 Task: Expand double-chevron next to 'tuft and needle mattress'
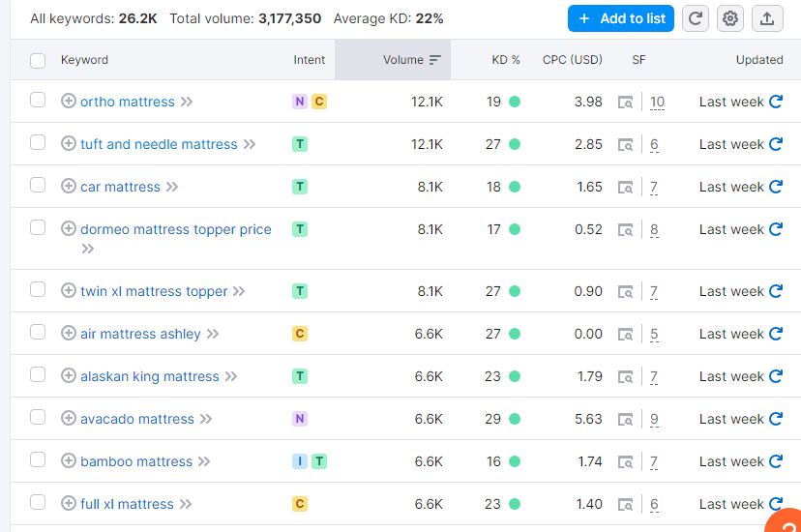pyautogui.click(x=250, y=144)
